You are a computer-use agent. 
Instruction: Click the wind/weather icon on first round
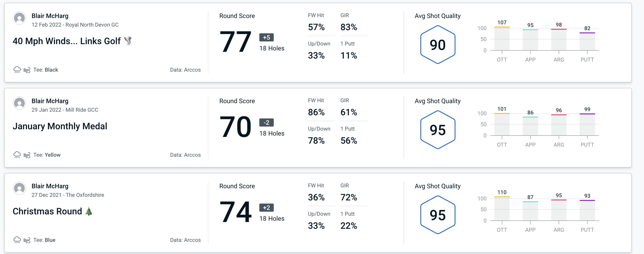point(28,69)
